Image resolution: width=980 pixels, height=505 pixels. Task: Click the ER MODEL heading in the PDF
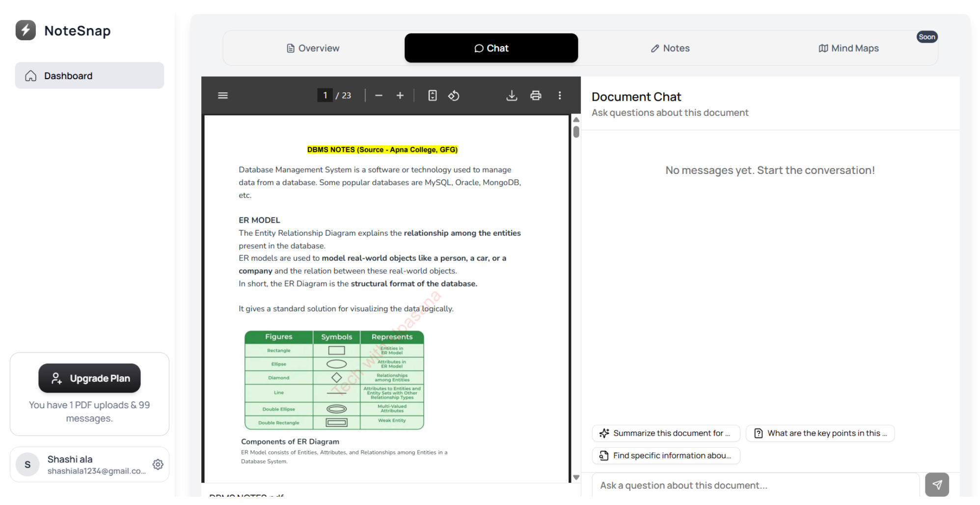[x=259, y=220]
